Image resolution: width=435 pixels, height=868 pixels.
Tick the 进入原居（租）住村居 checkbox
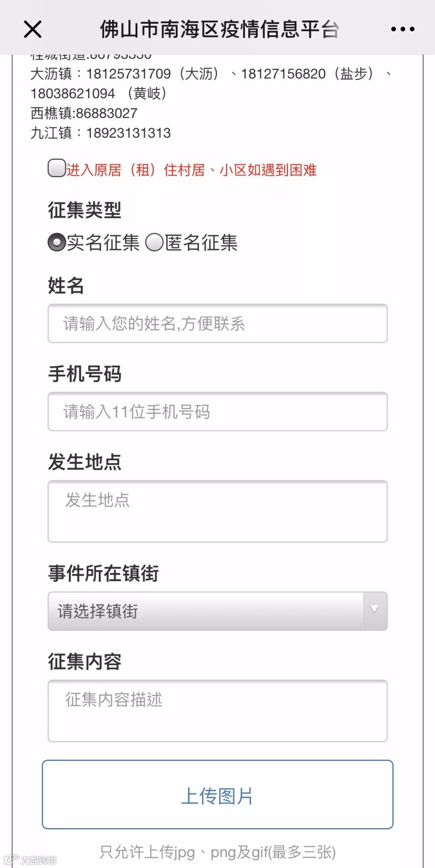[x=56, y=168]
